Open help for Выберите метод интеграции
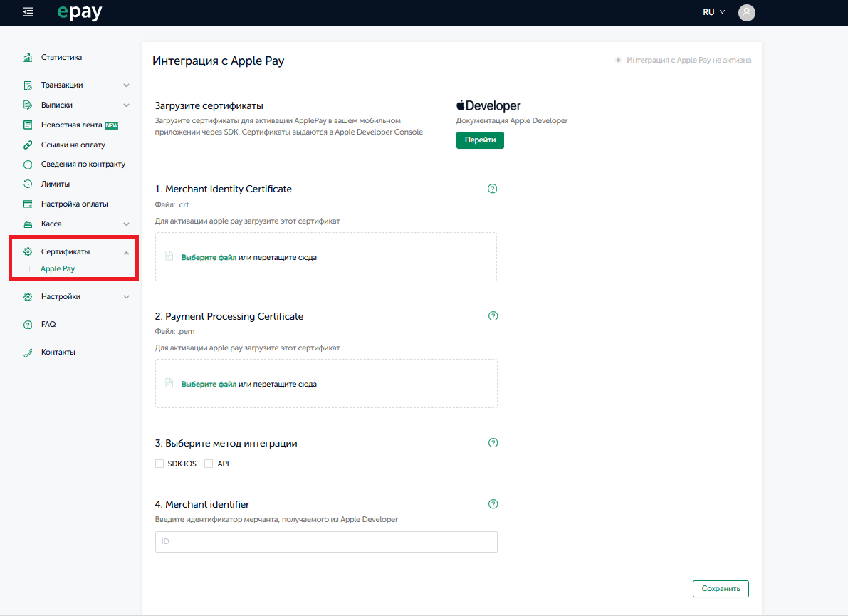848x616 pixels. 493,442
